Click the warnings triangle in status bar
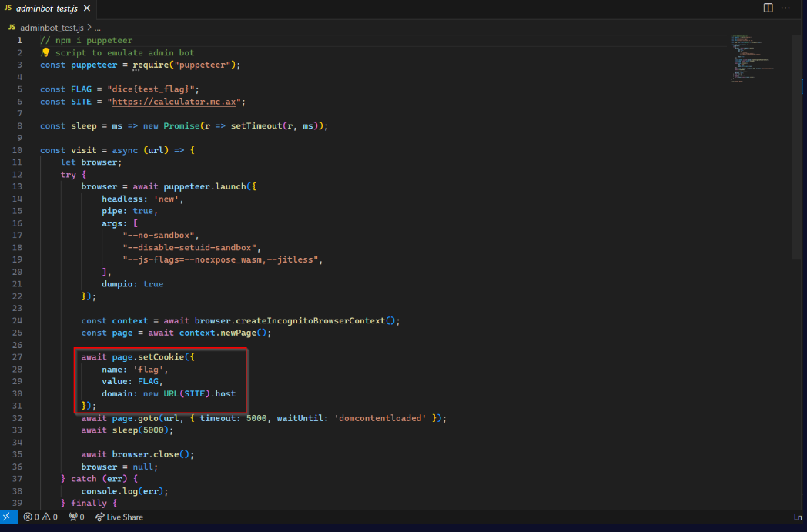807x532 pixels. 45,517
